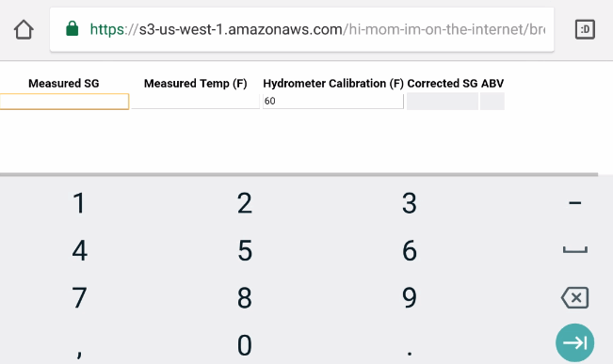Tap the green secure lock icon

72,29
